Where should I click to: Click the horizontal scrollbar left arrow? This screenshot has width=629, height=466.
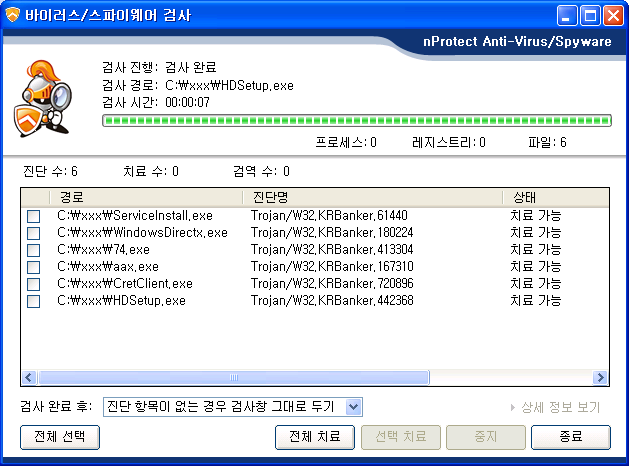pos(29,377)
